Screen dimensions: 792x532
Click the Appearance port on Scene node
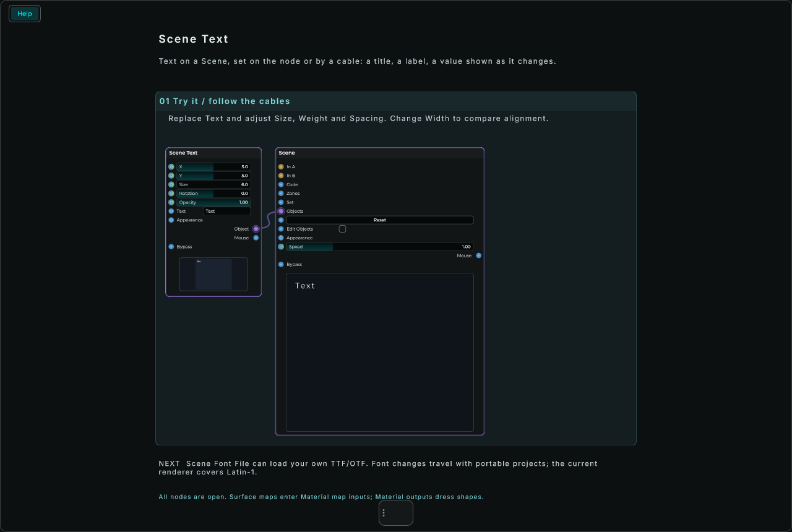pos(281,238)
